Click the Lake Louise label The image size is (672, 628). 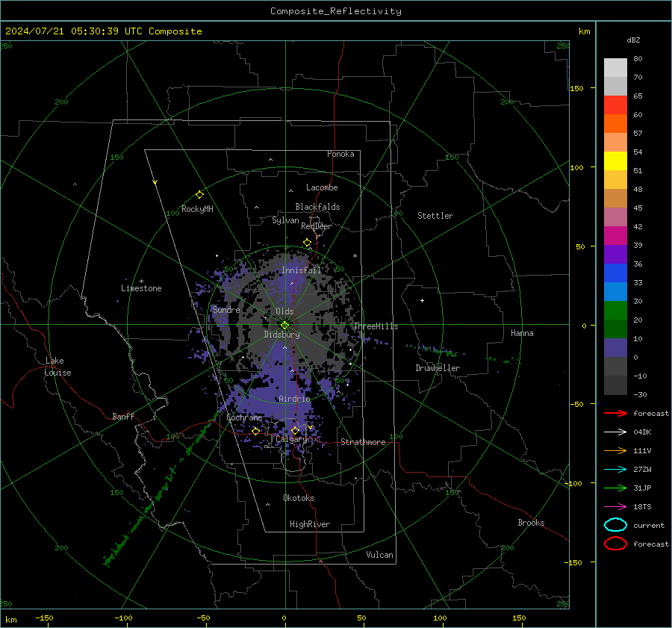(57, 367)
